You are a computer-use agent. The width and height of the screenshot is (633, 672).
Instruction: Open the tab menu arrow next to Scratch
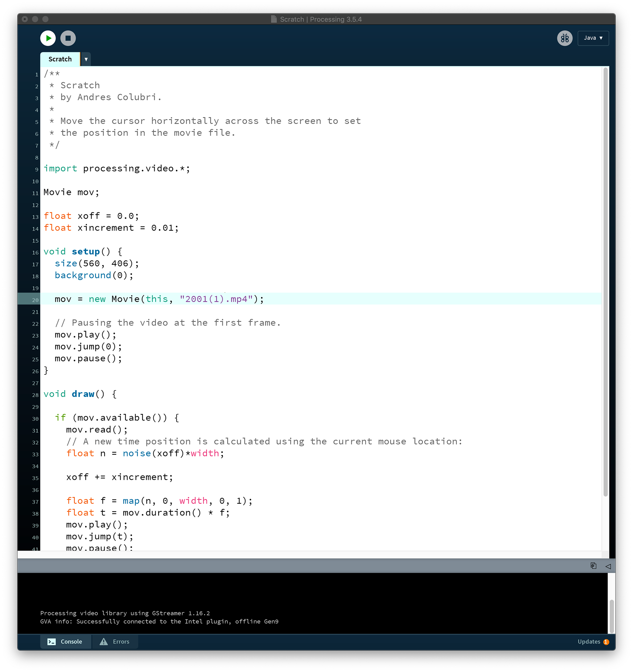tap(86, 59)
